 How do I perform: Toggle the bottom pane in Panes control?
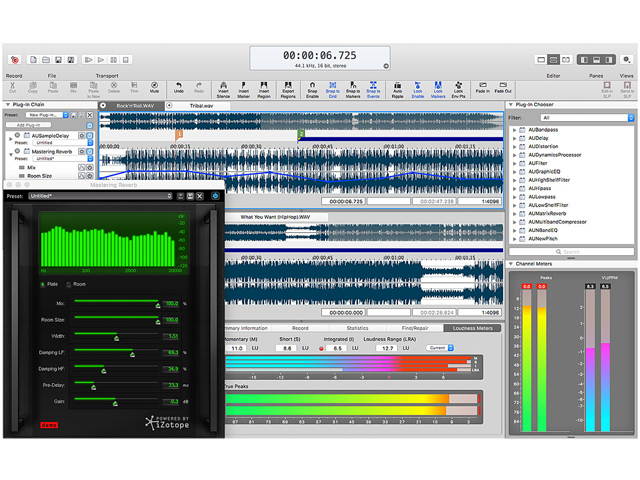(x=596, y=60)
